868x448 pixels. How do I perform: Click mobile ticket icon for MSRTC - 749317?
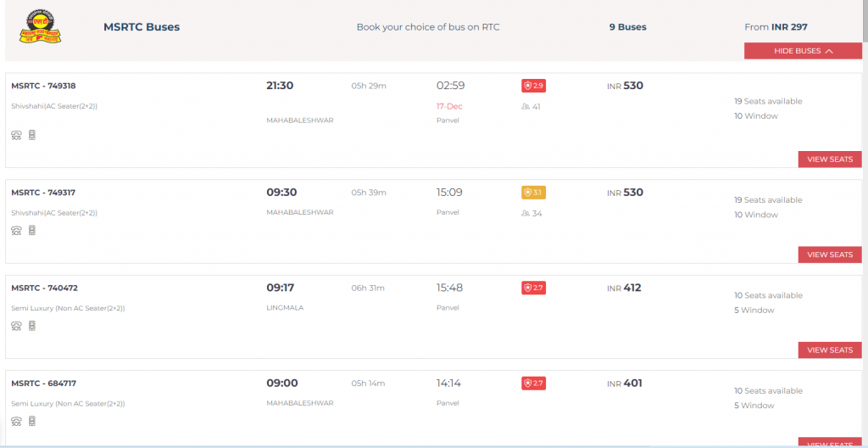click(32, 231)
